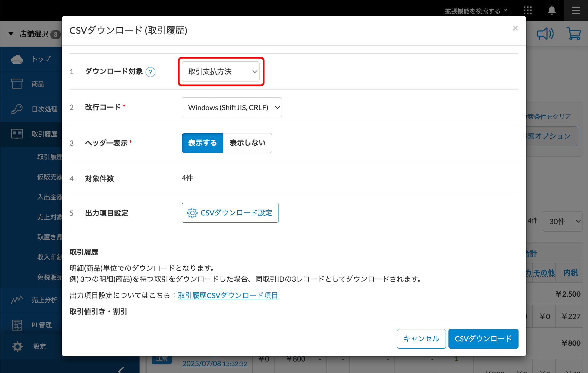Click the key icon for 日次処理
This screenshot has width=588, height=373.
pos(17,109)
